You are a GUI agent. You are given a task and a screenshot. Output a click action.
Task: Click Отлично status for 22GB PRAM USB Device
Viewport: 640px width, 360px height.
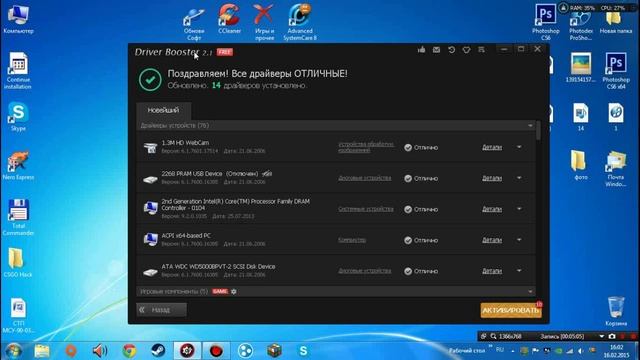coord(421,178)
